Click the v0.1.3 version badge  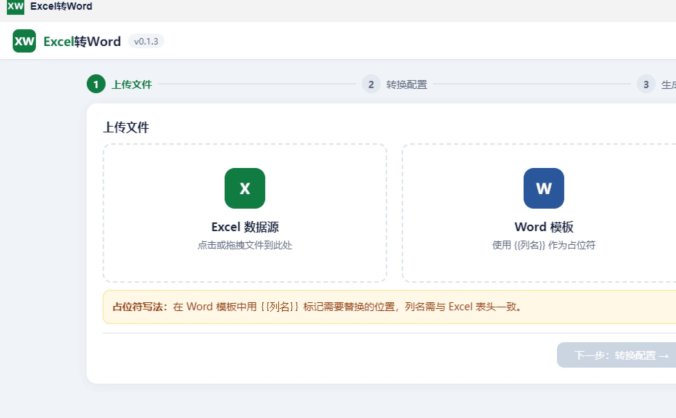[146, 41]
